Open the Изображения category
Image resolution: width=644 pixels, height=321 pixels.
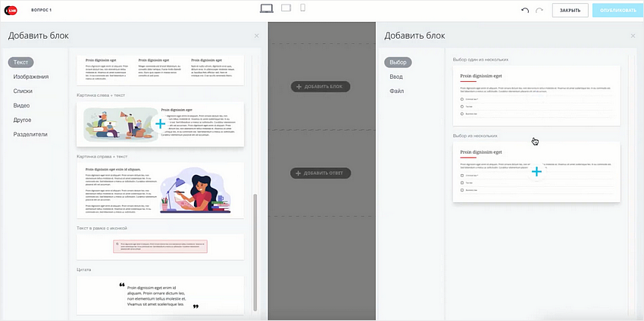coord(31,76)
